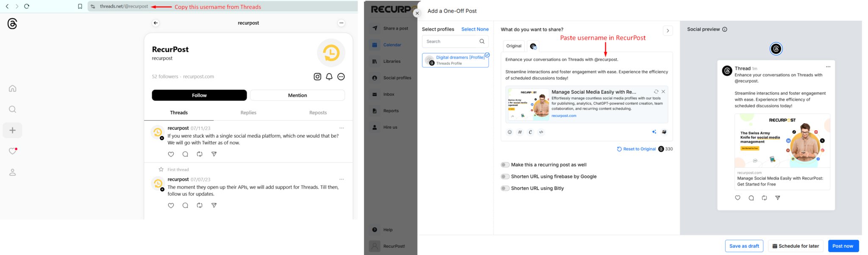This screenshot has width=868, height=255.
Task: Click notification bell on RecurPost profile
Action: click(329, 77)
